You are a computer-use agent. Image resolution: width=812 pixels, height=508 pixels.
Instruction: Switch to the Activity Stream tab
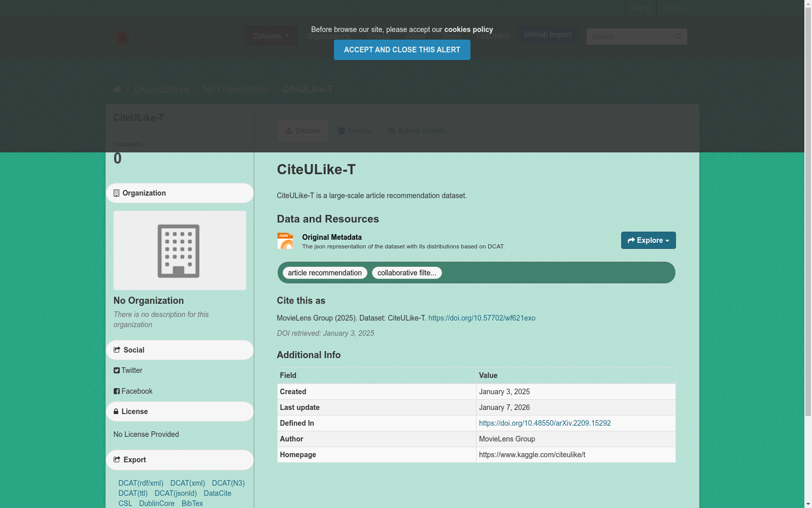click(x=417, y=131)
